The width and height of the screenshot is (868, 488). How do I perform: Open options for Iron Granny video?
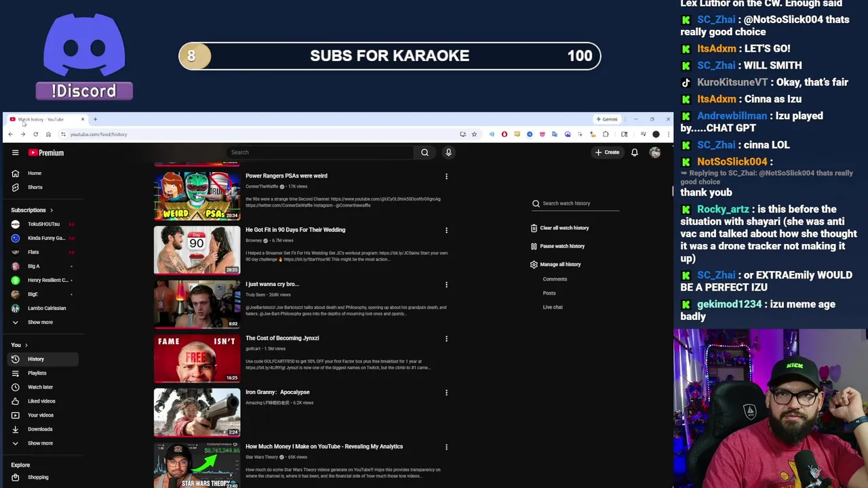tap(446, 392)
